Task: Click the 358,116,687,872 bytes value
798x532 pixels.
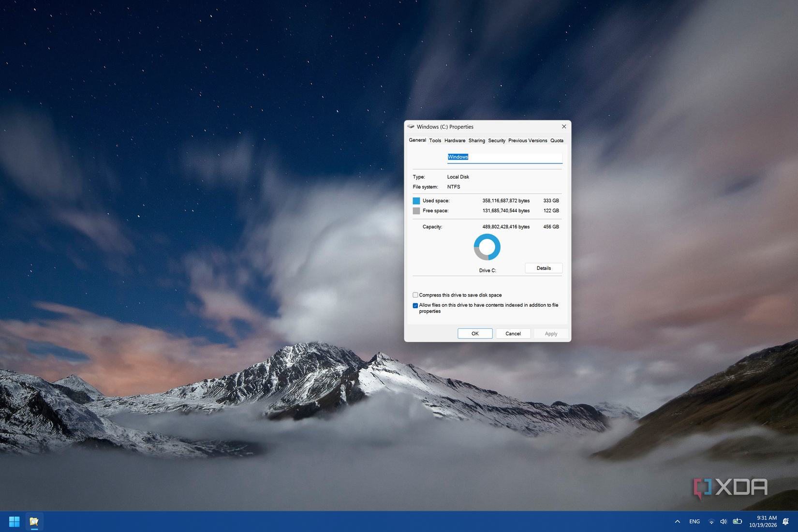Action: click(x=506, y=201)
